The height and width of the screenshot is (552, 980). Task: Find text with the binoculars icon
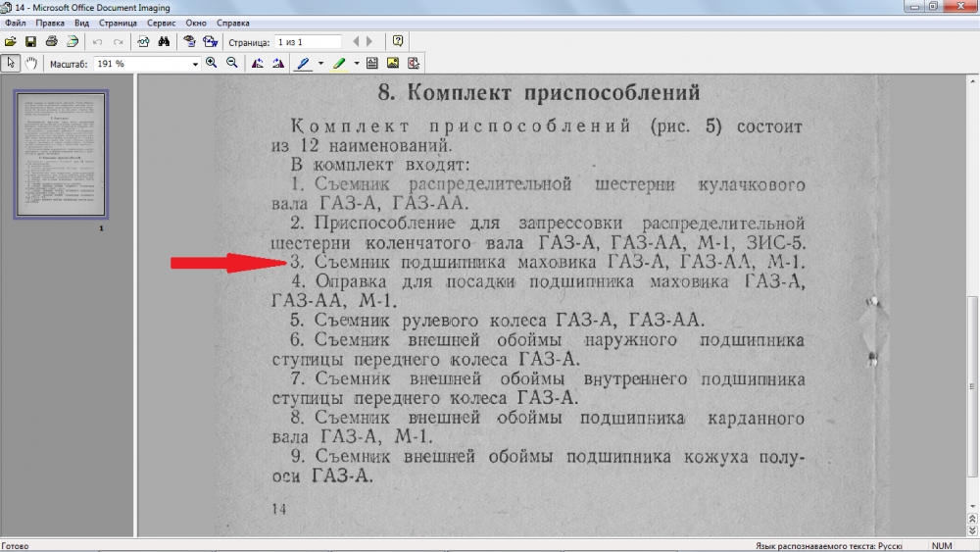(164, 42)
